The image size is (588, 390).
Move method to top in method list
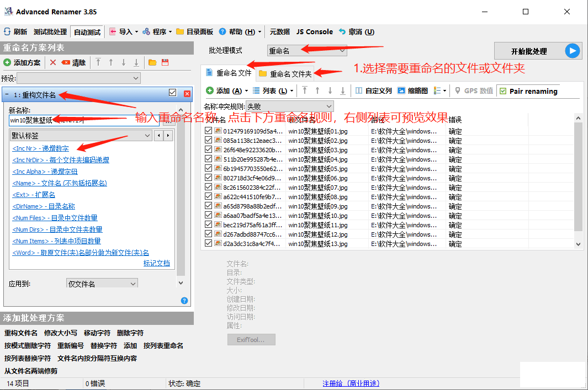[x=98, y=62]
